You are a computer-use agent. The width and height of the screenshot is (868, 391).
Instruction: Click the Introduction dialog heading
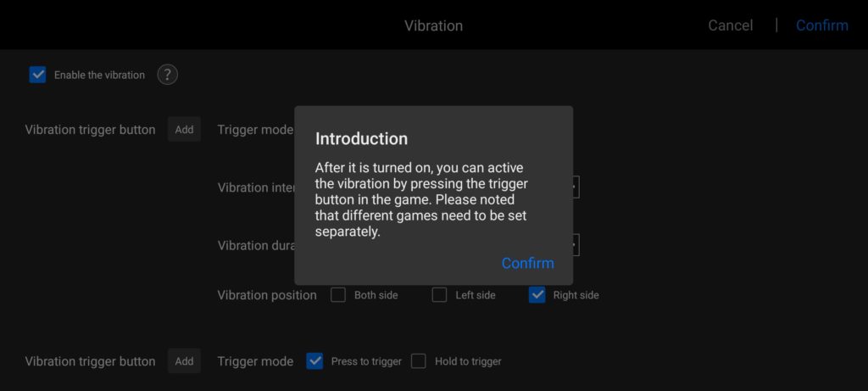pos(361,138)
